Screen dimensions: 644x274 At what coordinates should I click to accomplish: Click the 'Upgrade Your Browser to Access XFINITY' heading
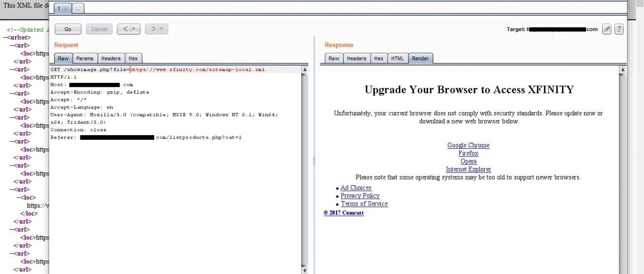point(469,90)
